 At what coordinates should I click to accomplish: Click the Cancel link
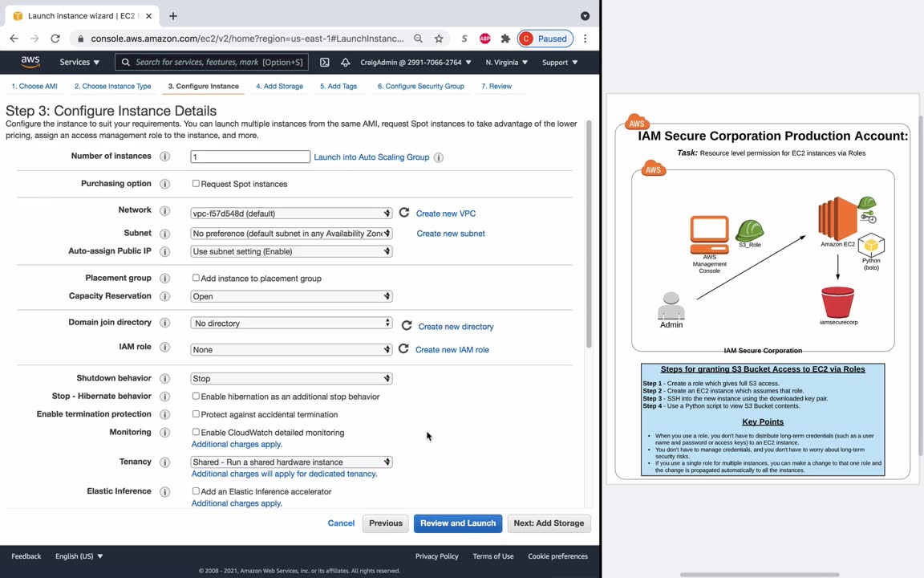[x=341, y=523]
